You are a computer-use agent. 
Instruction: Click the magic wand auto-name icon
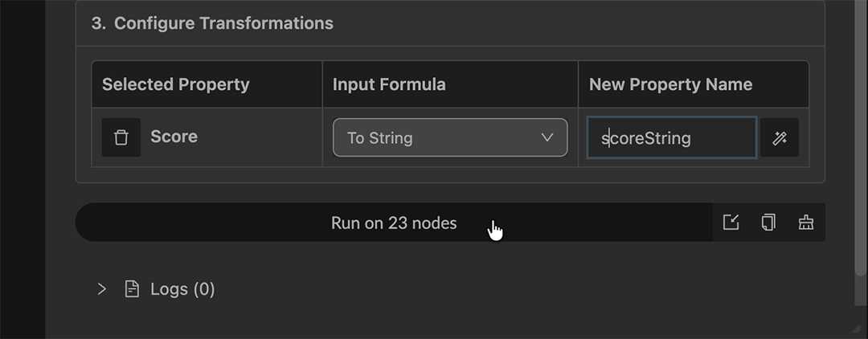coord(779,138)
